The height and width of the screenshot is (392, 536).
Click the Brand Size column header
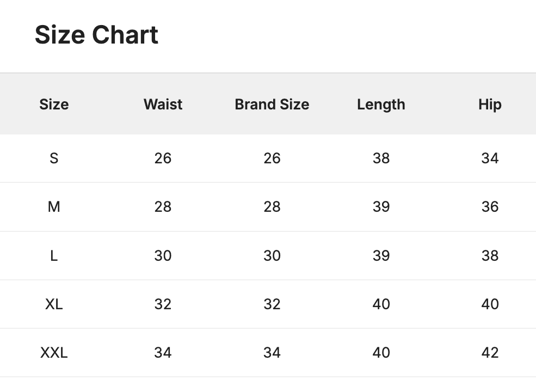pyautogui.click(x=272, y=105)
